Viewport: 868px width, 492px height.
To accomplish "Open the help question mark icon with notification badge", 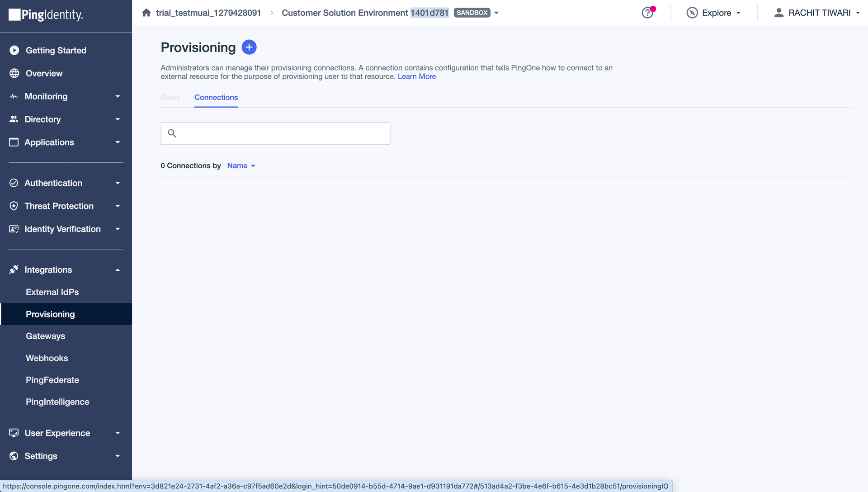I will 647,13.
